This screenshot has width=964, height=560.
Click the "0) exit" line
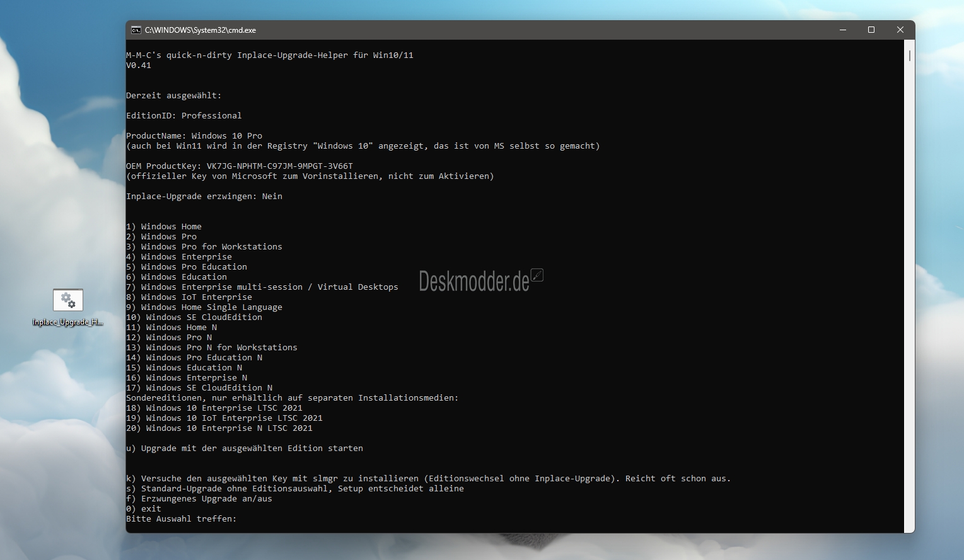point(144,509)
